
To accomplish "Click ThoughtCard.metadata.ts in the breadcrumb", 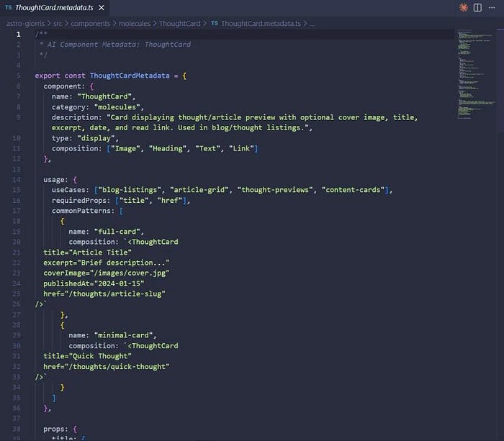I will coord(261,24).
